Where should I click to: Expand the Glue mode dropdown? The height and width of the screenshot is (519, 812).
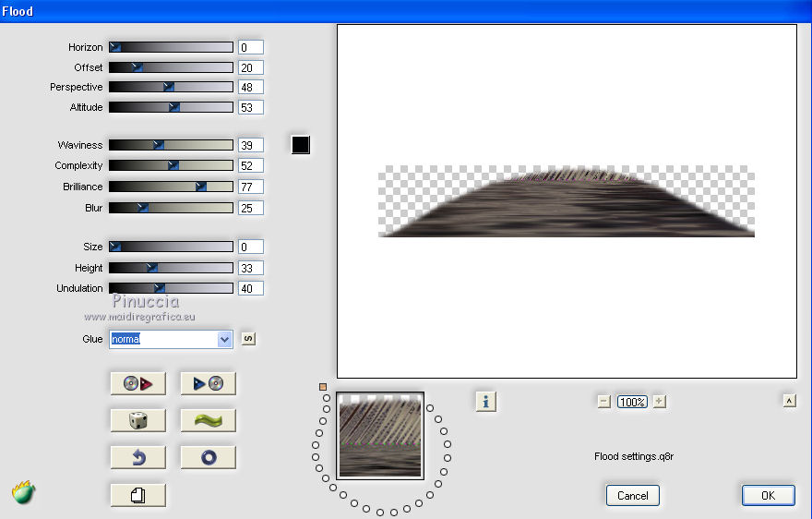point(224,339)
